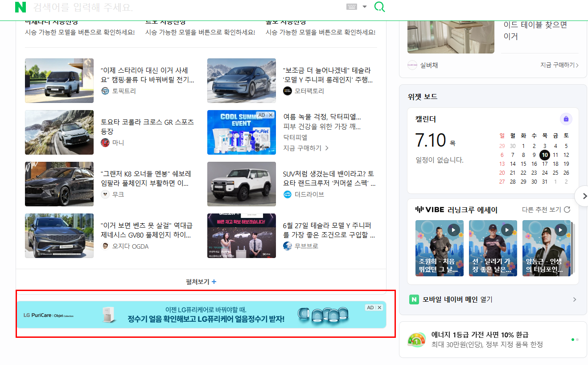Close the LG PuriCare banner ad
The height and width of the screenshot is (365, 588).
(379, 308)
